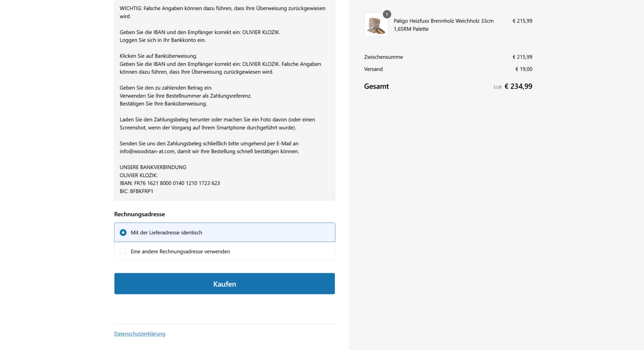Image resolution: width=644 pixels, height=350 pixels.
Task: Click the quantity badge on product image
Action: pos(387,14)
